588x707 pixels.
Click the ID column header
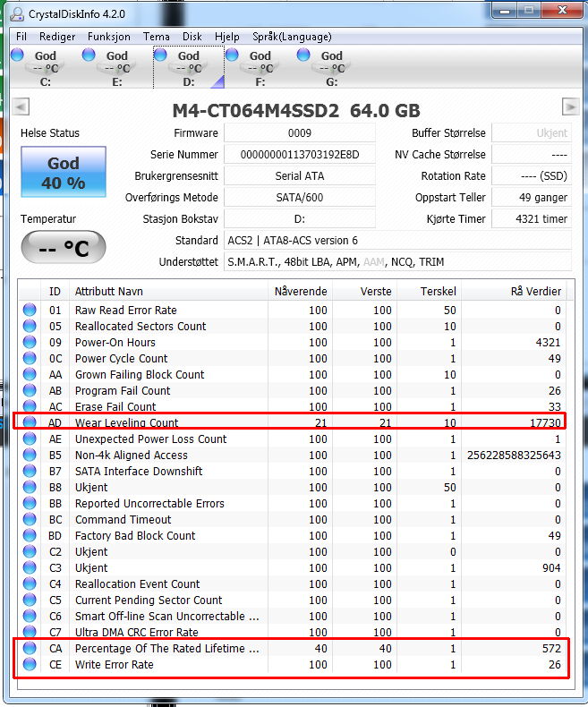(x=55, y=291)
